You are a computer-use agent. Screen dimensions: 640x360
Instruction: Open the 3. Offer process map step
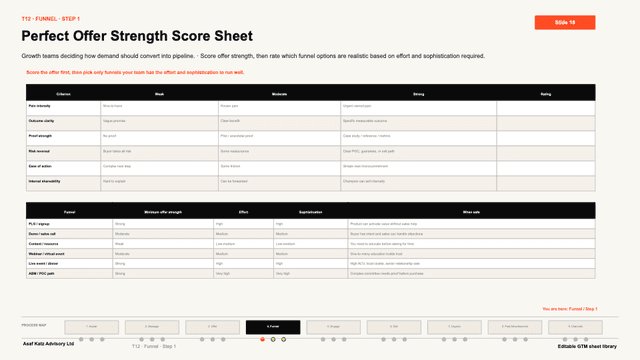click(212, 327)
